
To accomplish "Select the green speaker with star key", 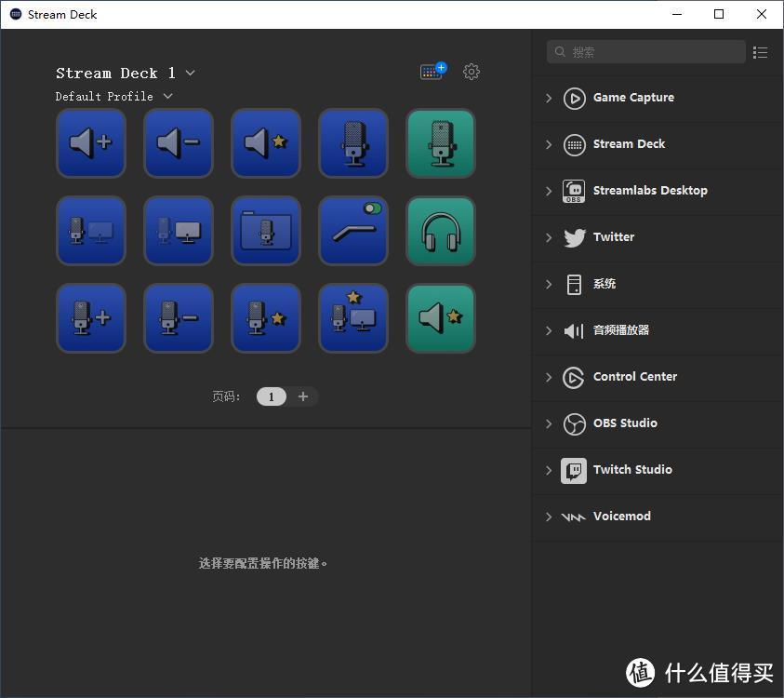I will click(441, 318).
